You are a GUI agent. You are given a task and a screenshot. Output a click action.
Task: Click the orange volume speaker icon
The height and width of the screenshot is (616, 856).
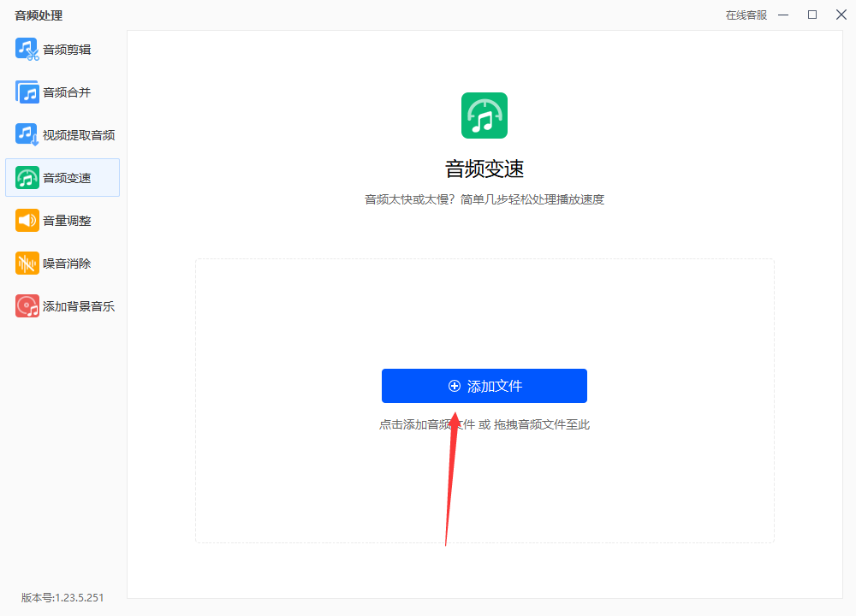point(27,221)
